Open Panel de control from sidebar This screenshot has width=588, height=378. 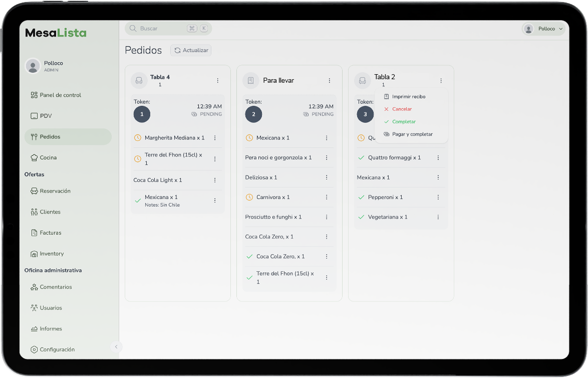tap(60, 95)
